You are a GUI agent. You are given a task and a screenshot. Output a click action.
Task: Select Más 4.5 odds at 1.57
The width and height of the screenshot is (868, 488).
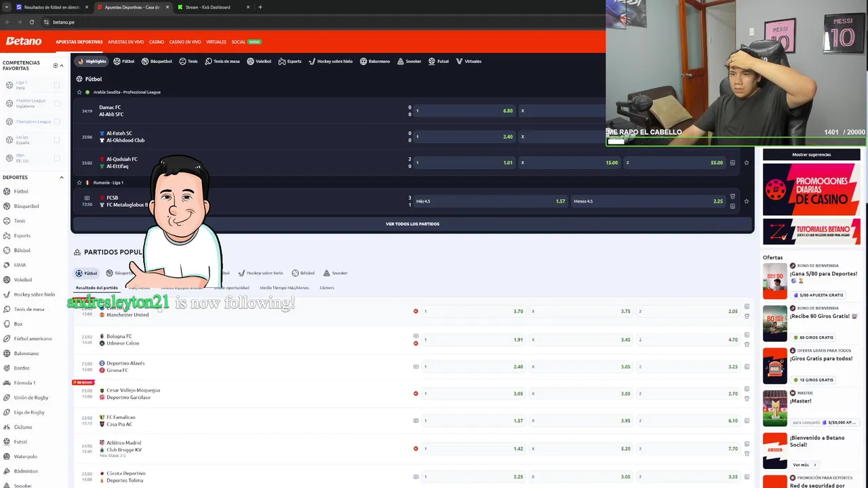tap(490, 201)
